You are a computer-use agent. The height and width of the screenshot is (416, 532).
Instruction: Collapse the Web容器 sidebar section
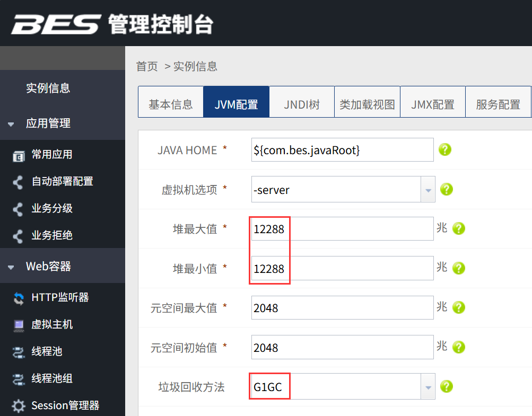tap(11, 267)
